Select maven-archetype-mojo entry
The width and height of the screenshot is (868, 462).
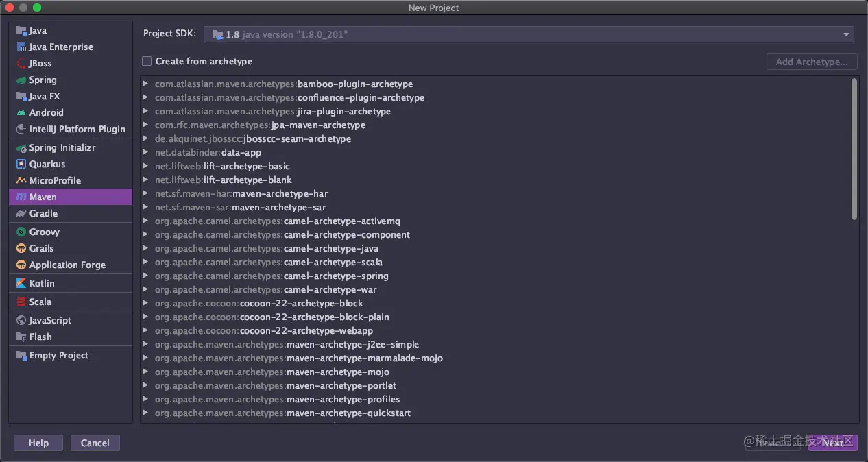(x=272, y=372)
